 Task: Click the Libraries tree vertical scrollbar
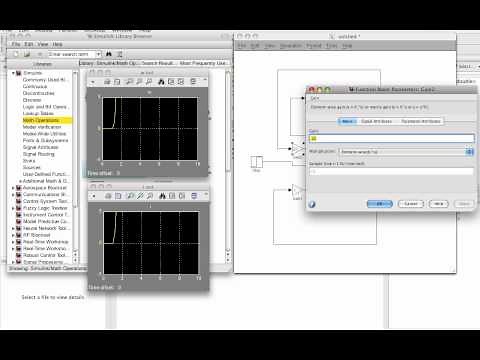(75, 167)
